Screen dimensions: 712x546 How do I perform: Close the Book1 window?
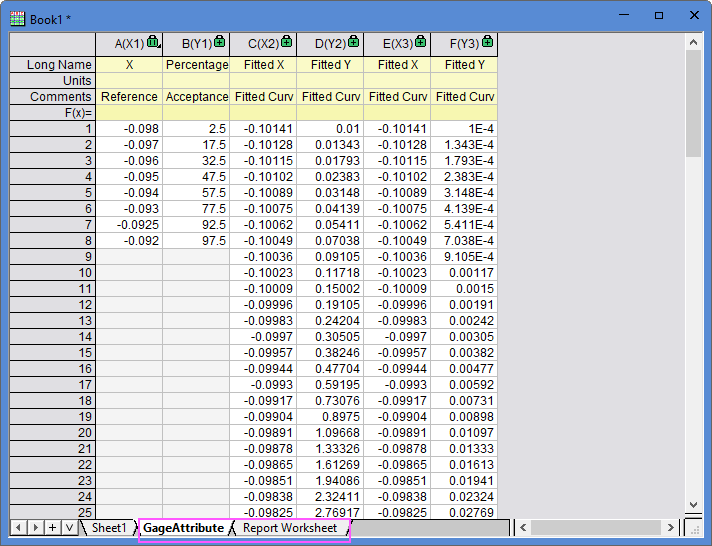click(x=694, y=15)
